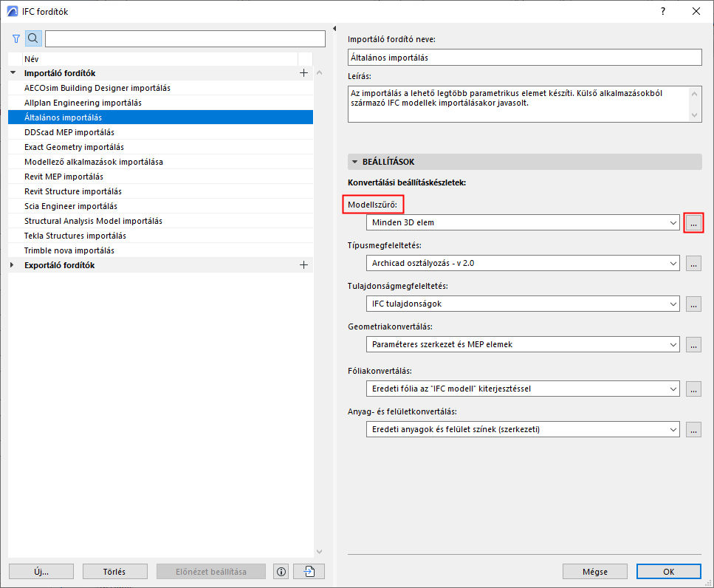
Task: Open Anyag- és felületkonvertálás ellipsis button
Action: [693, 429]
